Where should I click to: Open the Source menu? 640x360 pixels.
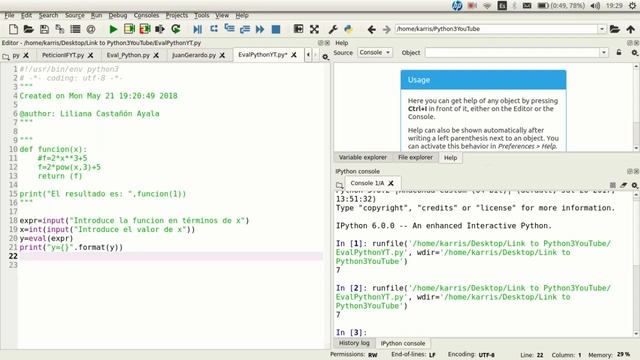(75, 16)
